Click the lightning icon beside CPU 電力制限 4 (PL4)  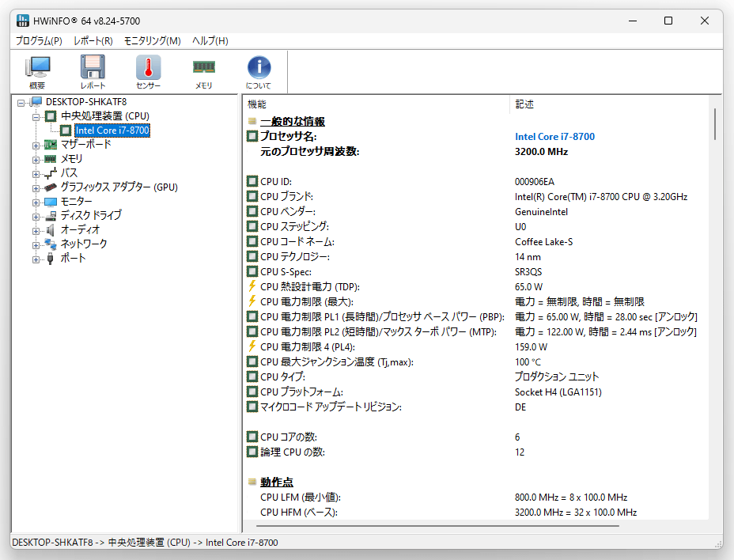coord(252,346)
